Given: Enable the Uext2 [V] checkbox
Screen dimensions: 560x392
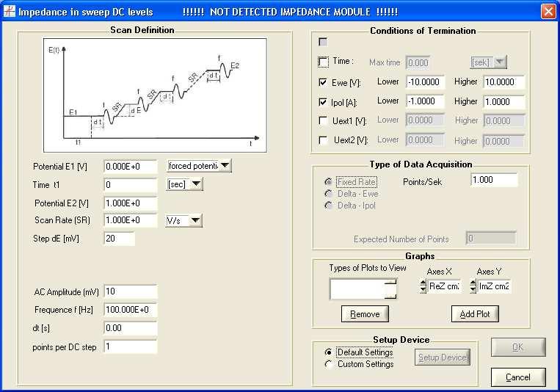Looking at the screenshot, I should coord(323,140).
